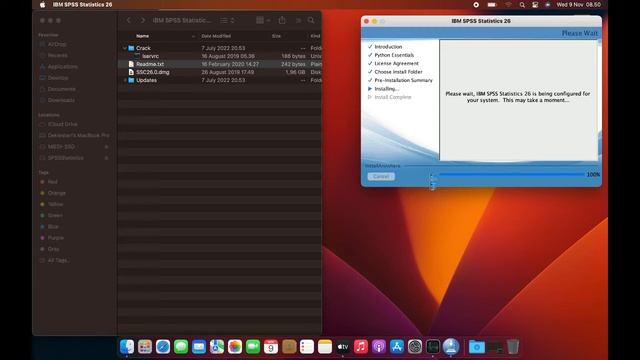The height and width of the screenshot is (360, 640).
Task: Select the Purple tag in sidebar
Action: pyautogui.click(x=56, y=238)
